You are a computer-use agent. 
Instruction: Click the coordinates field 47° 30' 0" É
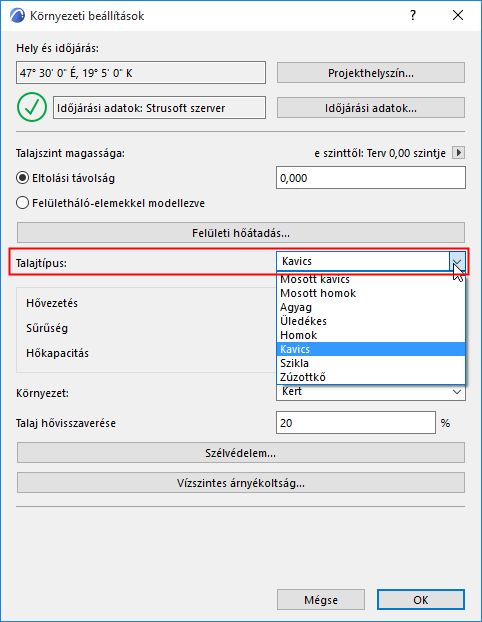coord(141,73)
